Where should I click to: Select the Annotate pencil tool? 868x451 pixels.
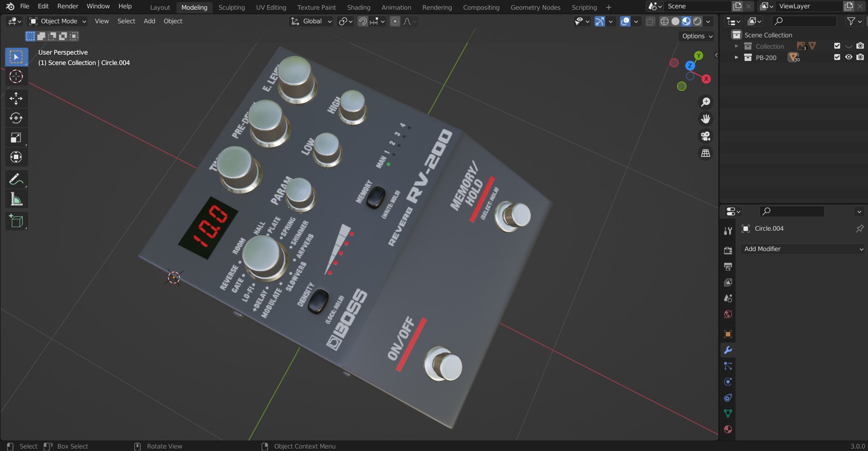(16, 179)
